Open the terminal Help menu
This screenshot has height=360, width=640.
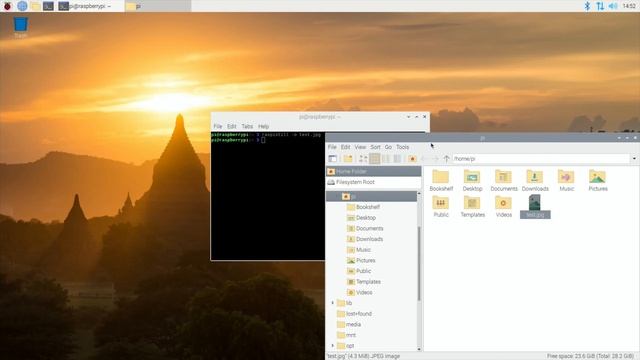coord(263,127)
